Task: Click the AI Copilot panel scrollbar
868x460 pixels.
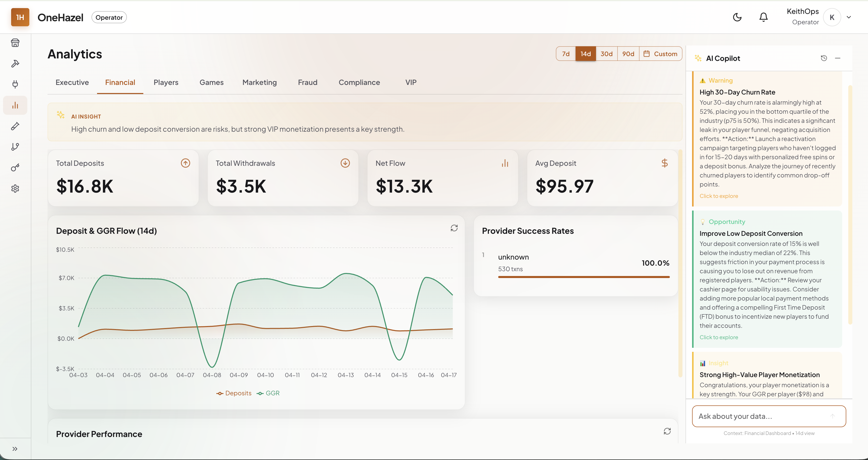Action: 850,205
